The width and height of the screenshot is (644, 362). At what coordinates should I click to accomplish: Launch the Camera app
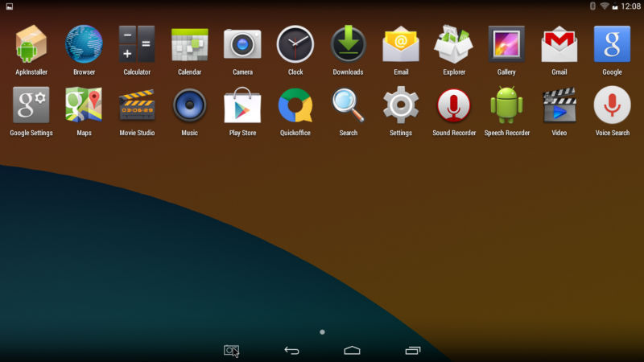(x=242, y=44)
